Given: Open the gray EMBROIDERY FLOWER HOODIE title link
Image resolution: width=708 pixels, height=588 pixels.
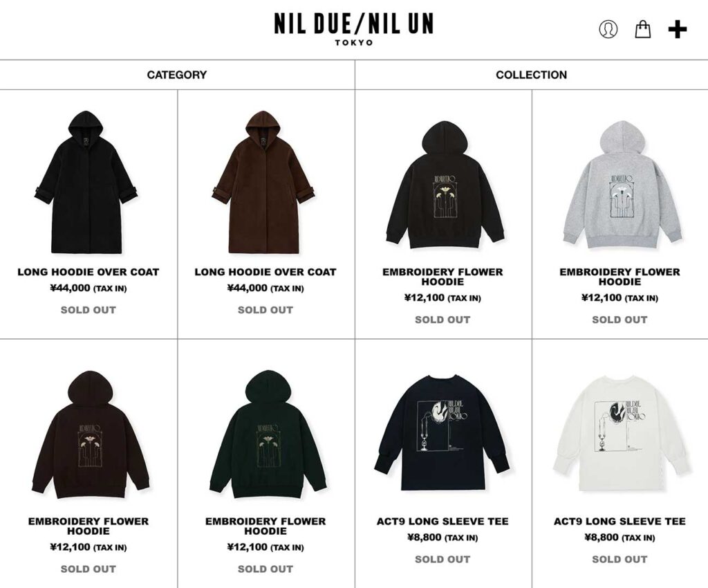Looking at the screenshot, I should click(619, 277).
